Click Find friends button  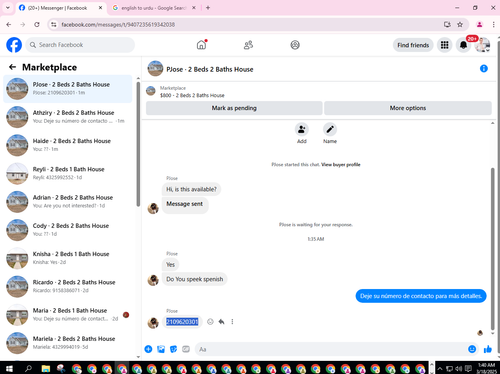click(x=413, y=45)
